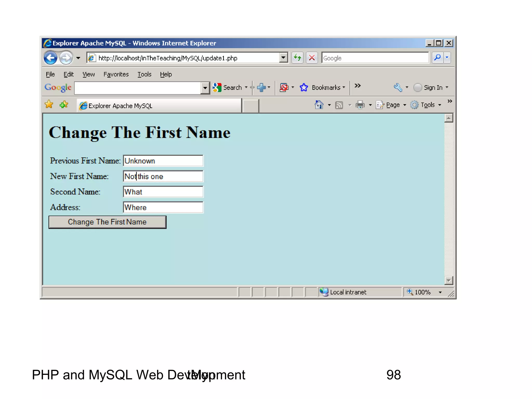
Task: Open the recent pages dropdown arrow
Action: tap(78, 58)
